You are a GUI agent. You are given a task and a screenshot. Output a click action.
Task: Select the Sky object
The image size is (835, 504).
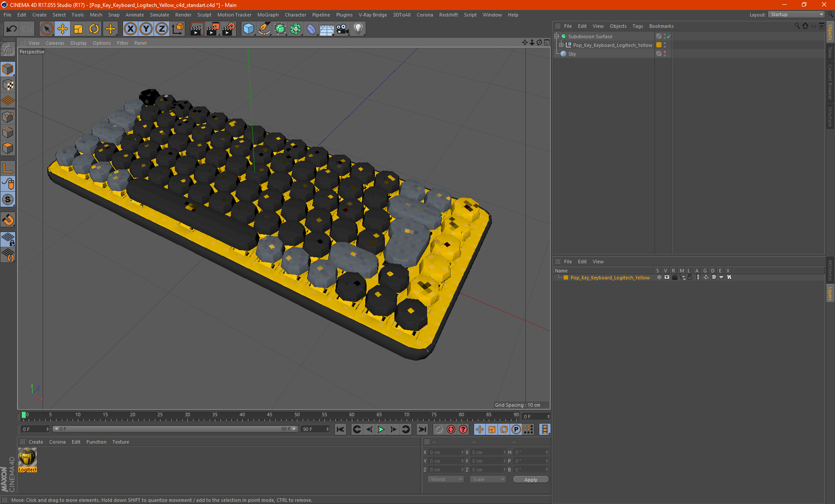(x=572, y=54)
